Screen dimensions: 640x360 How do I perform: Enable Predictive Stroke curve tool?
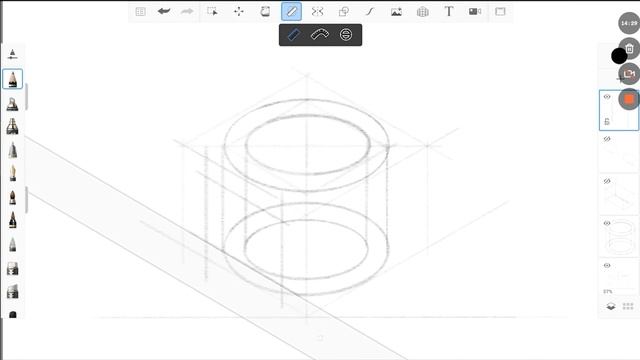(370, 11)
